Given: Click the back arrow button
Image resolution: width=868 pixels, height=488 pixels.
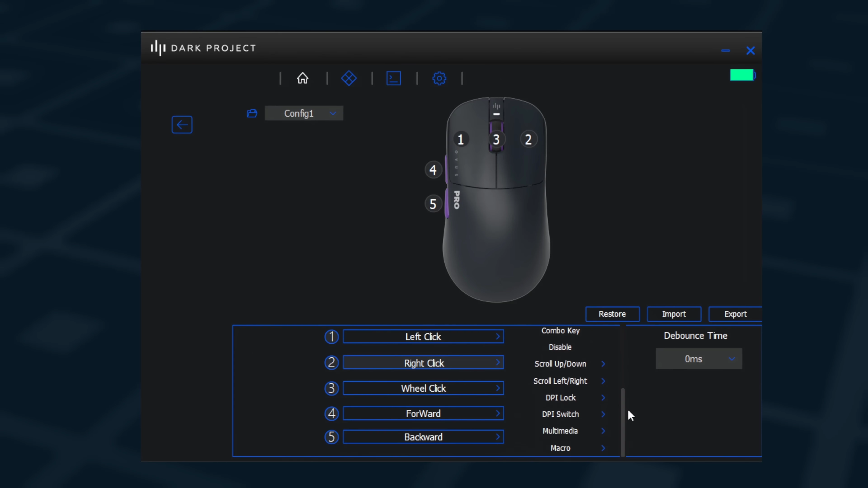Looking at the screenshot, I should pyautogui.click(x=182, y=125).
